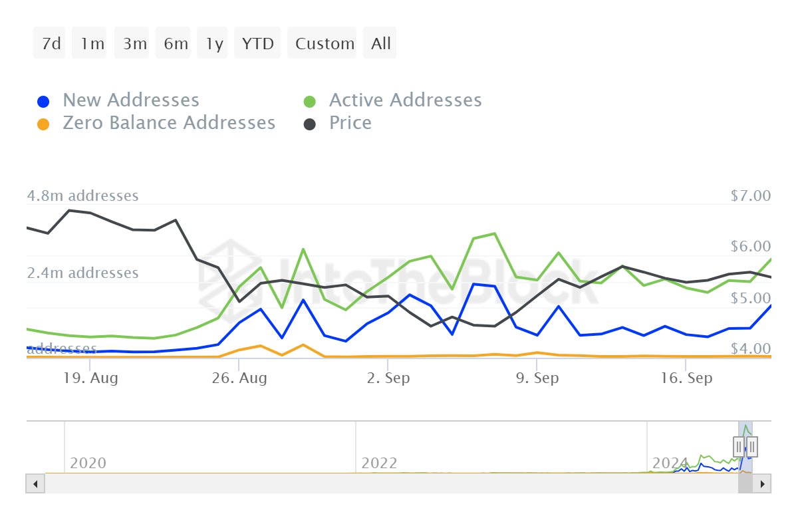
Task: Click the dark Price legend dot
Action: tap(310, 124)
